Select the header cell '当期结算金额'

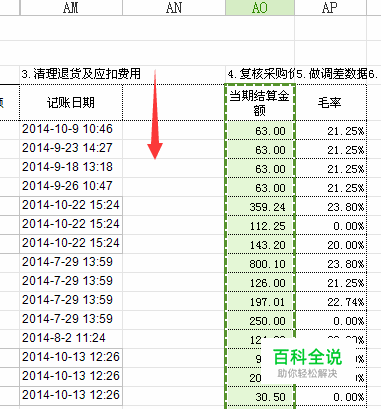click(260, 103)
